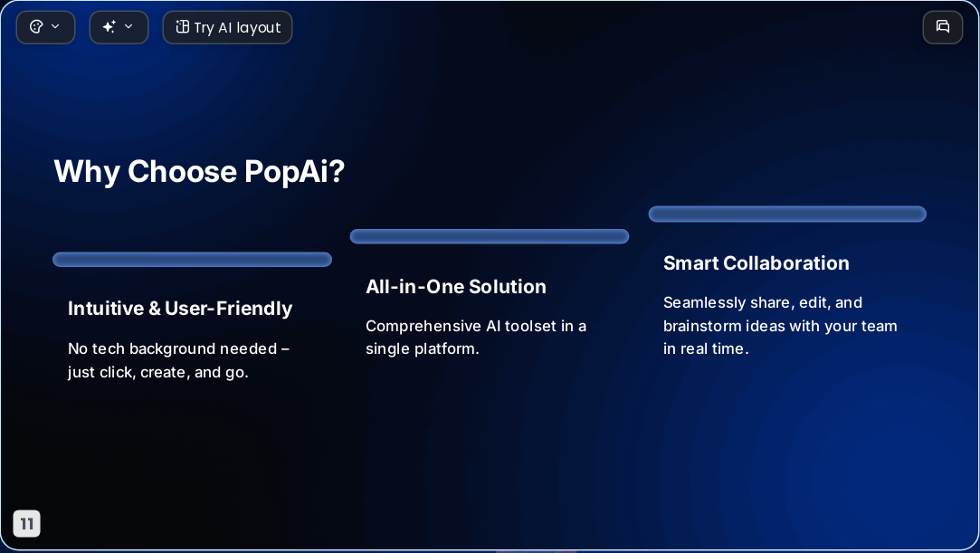
Task: Open the AI sparkle edit dropdown
Action: pos(119,27)
